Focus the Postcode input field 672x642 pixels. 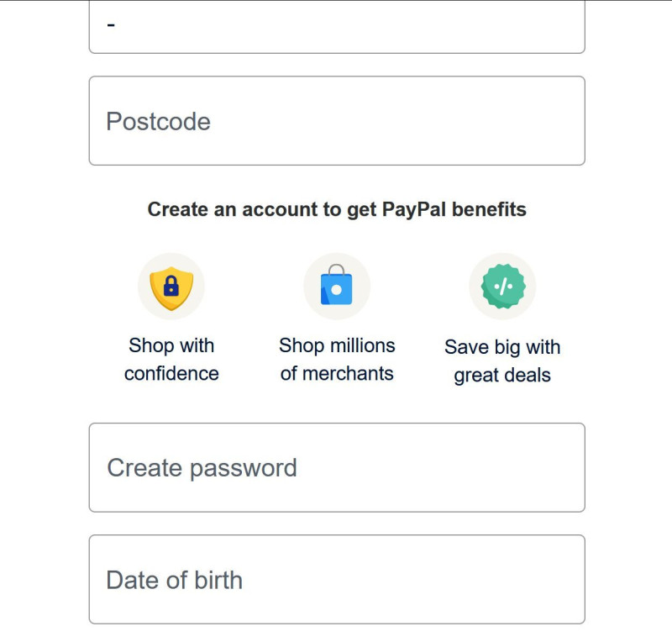pyautogui.click(x=337, y=121)
